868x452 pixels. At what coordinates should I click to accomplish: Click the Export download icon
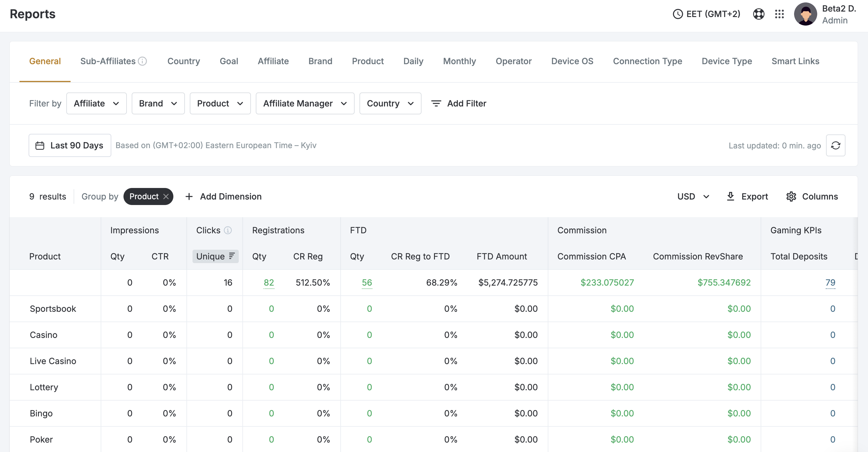(x=730, y=196)
